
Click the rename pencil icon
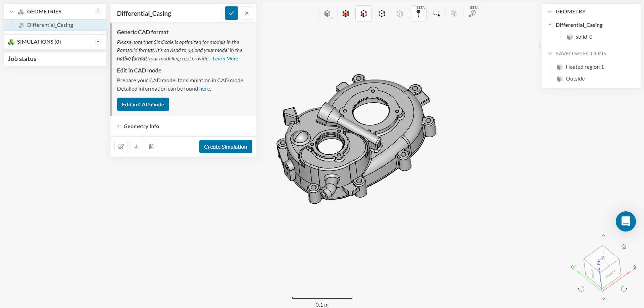(x=121, y=147)
